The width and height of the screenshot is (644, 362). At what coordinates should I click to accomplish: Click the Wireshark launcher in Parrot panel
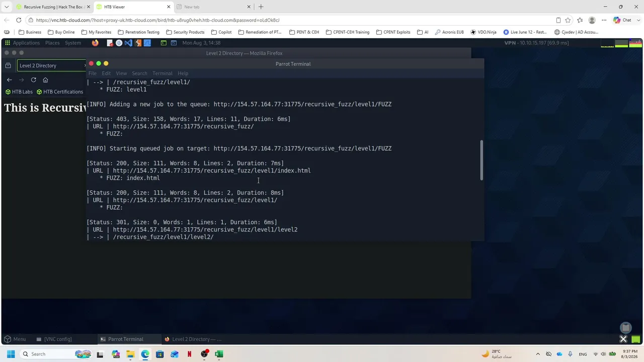click(147, 43)
